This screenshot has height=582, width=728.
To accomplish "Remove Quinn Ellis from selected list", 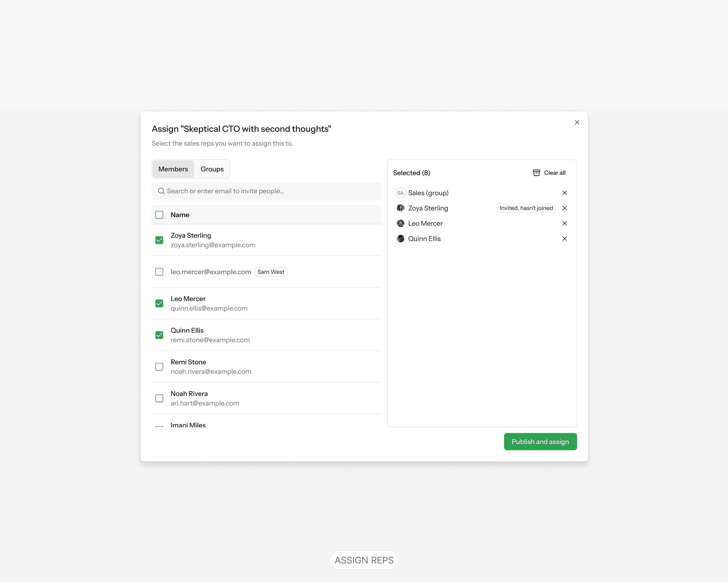I will (564, 239).
